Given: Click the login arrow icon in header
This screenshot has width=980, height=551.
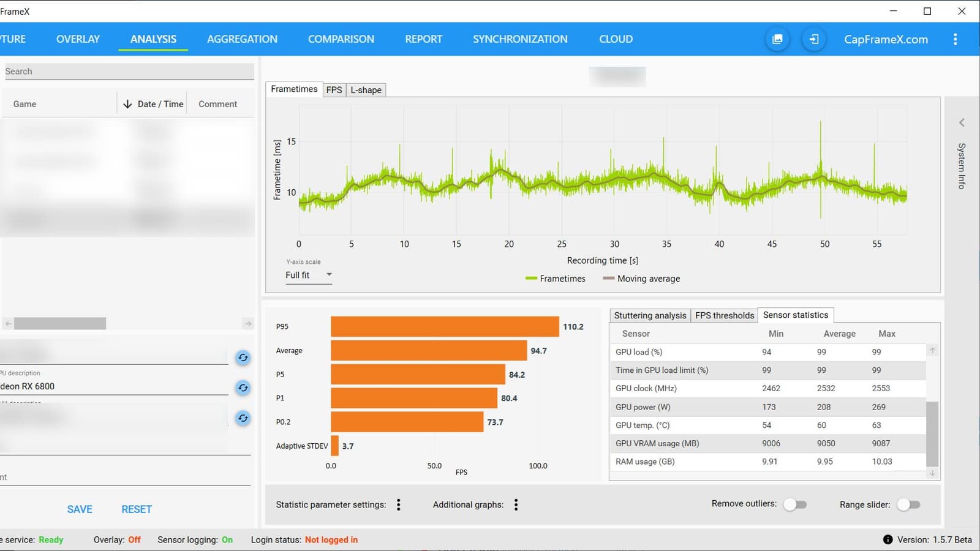Looking at the screenshot, I should pyautogui.click(x=813, y=39).
